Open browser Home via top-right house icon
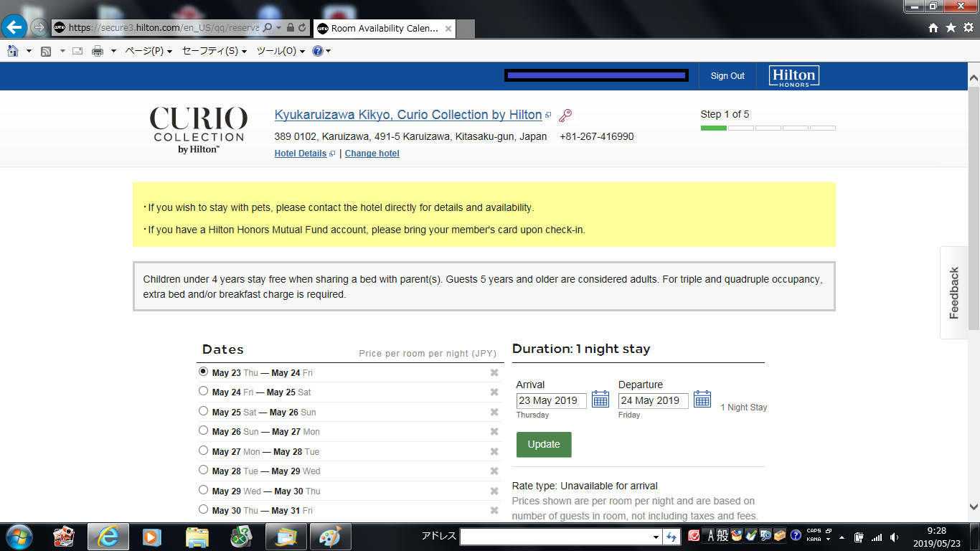The width and height of the screenshot is (980, 551). (x=933, y=28)
